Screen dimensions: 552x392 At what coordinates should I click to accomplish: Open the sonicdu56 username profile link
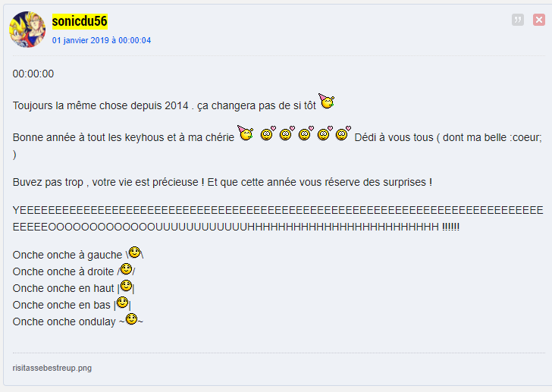80,21
